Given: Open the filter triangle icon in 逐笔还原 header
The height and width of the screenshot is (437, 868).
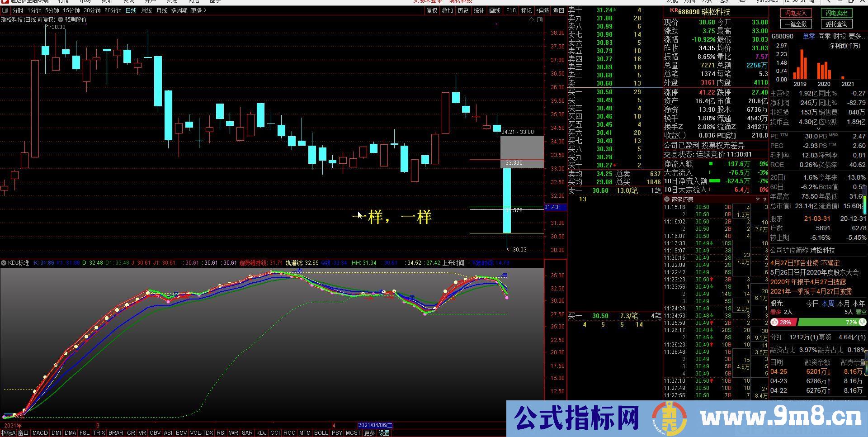Looking at the screenshot, I should pos(758,199).
